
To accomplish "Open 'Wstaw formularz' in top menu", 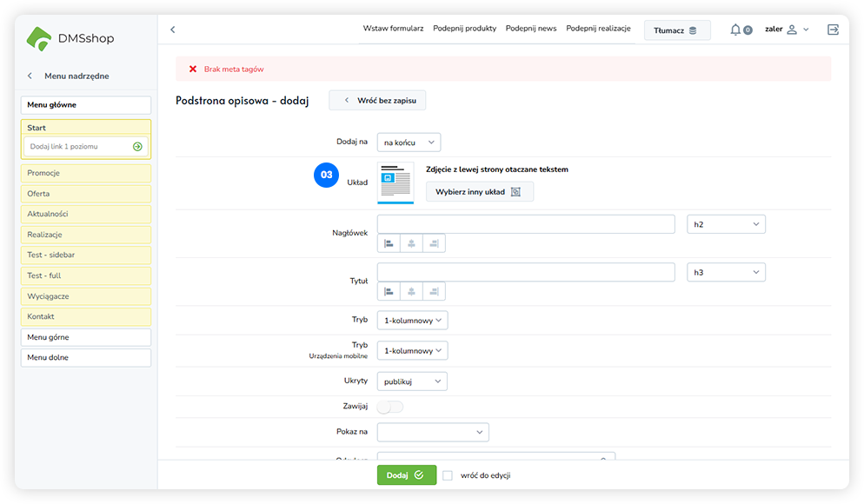I will point(393,29).
